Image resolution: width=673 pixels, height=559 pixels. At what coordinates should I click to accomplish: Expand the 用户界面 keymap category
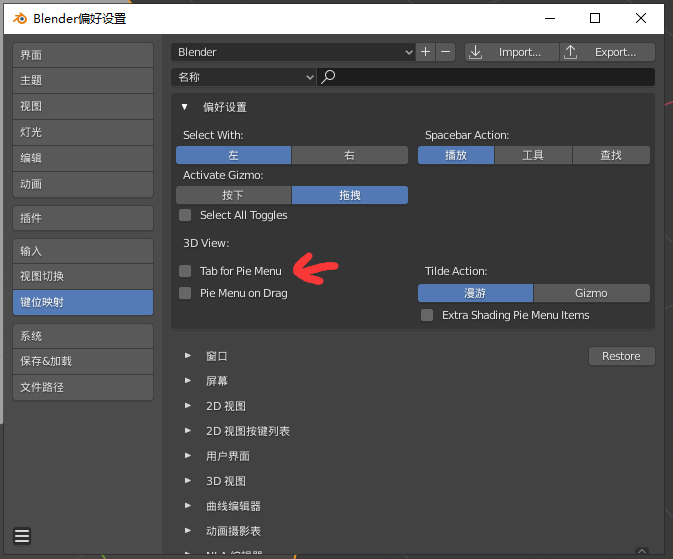pyautogui.click(x=188, y=456)
